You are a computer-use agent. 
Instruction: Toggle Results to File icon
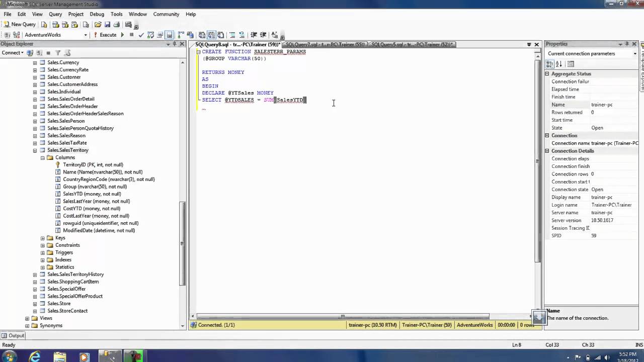coord(220,35)
